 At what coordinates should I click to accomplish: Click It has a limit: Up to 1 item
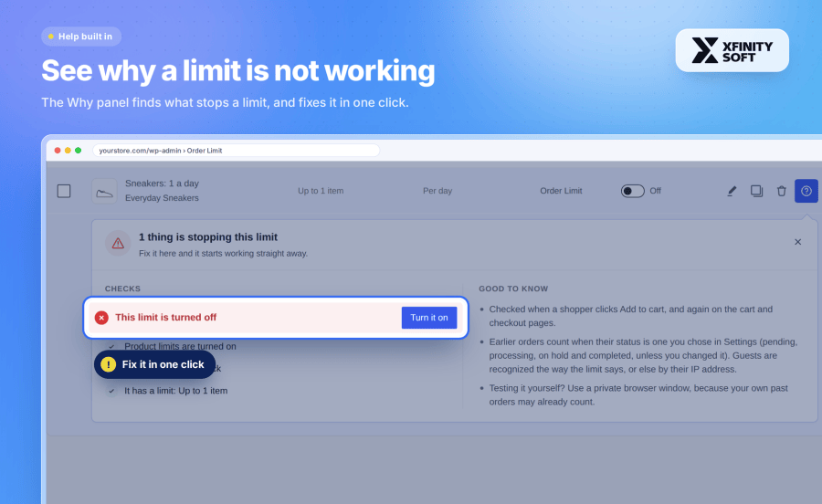(175, 391)
